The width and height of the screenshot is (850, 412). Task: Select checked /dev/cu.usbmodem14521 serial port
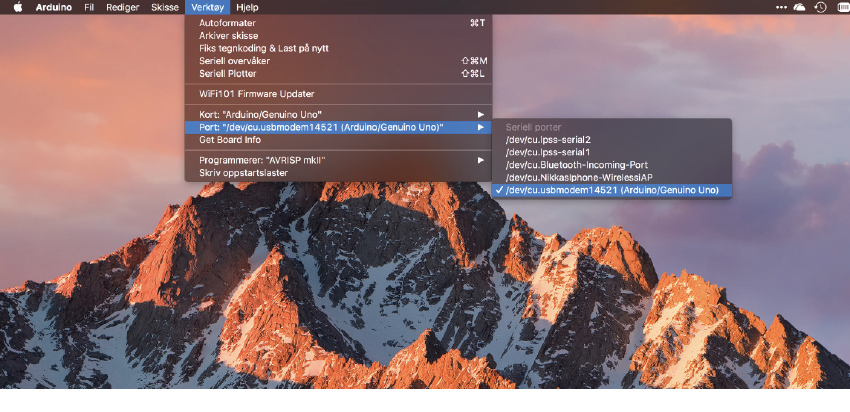612,190
